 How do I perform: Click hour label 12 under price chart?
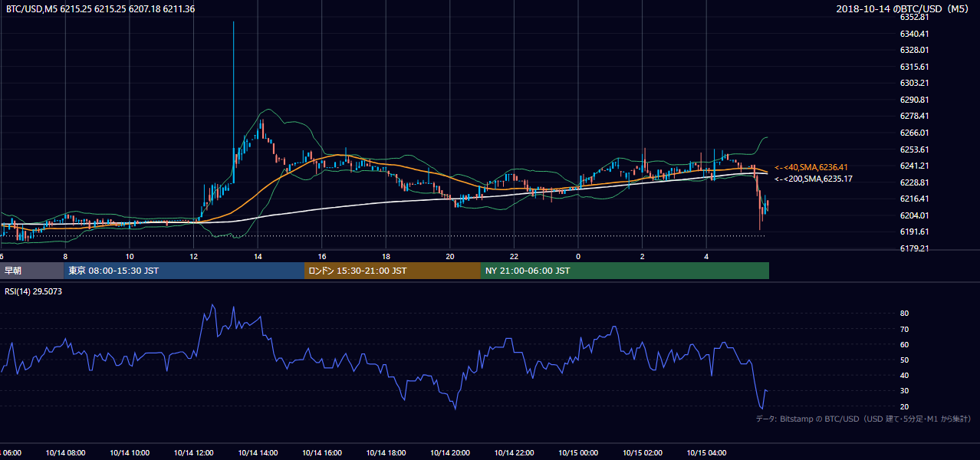193,256
